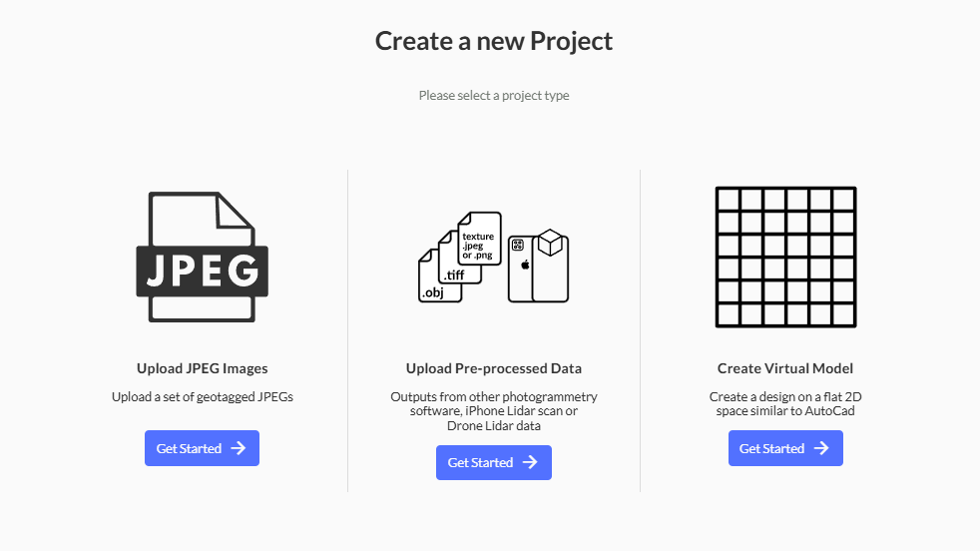Image resolution: width=980 pixels, height=551 pixels.
Task: Click the texture .jpeg or .png file icon
Action: [x=479, y=239]
